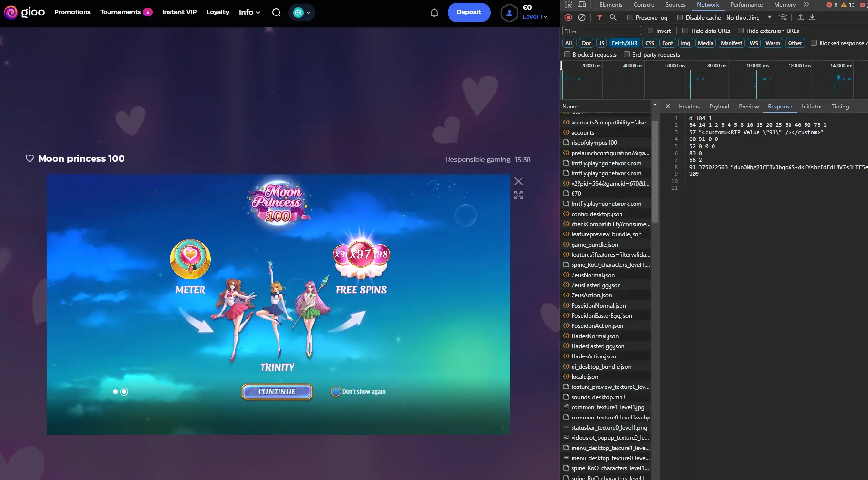Export HAR download icon
Image resolution: width=868 pixels, height=480 pixels.
point(812,17)
